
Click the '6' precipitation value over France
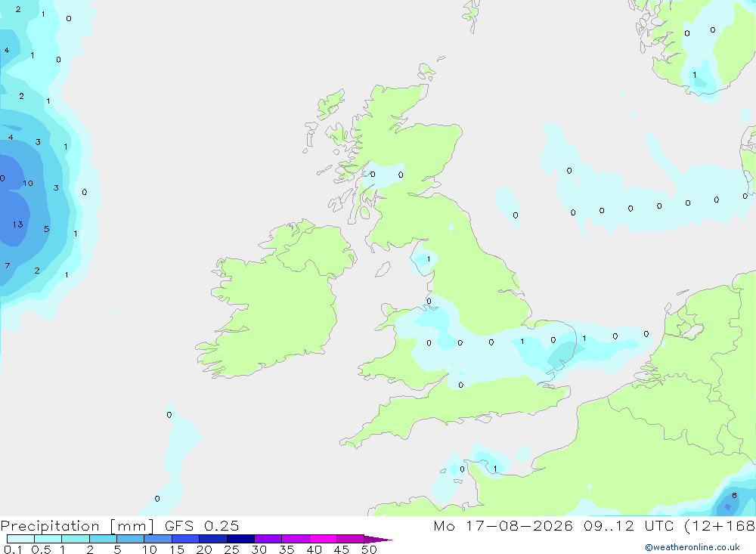pos(734,496)
